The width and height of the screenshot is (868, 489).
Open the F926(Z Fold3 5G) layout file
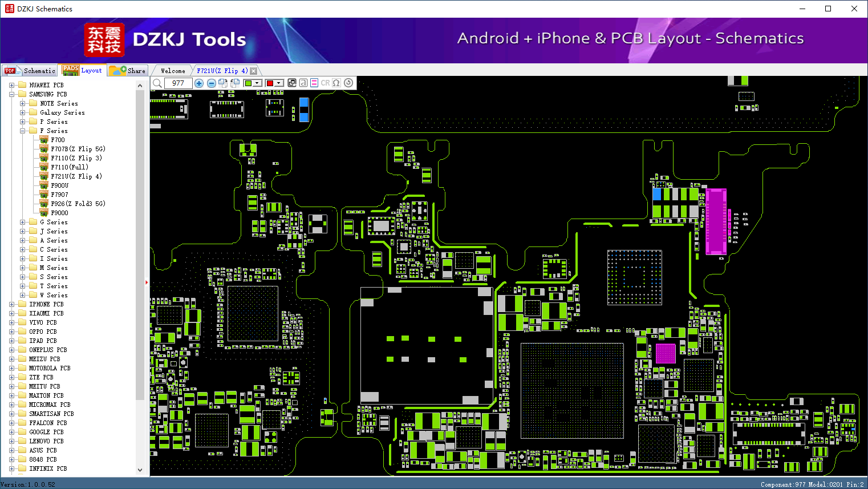[x=78, y=204]
